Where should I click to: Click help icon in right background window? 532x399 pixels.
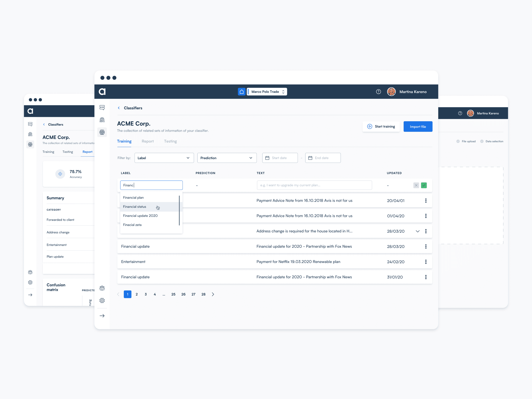[x=460, y=113]
